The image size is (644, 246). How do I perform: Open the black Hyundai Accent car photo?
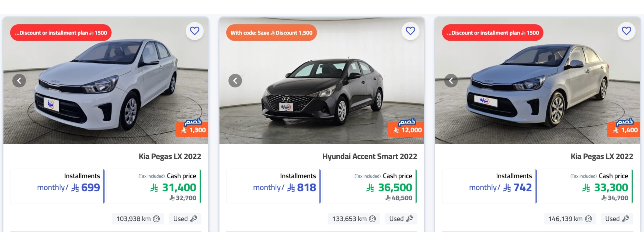tap(322, 92)
